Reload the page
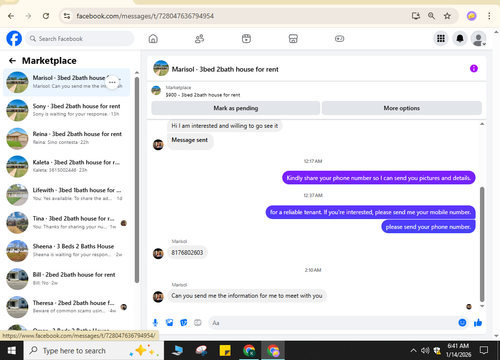500x360 pixels. [x=46, y=16]
